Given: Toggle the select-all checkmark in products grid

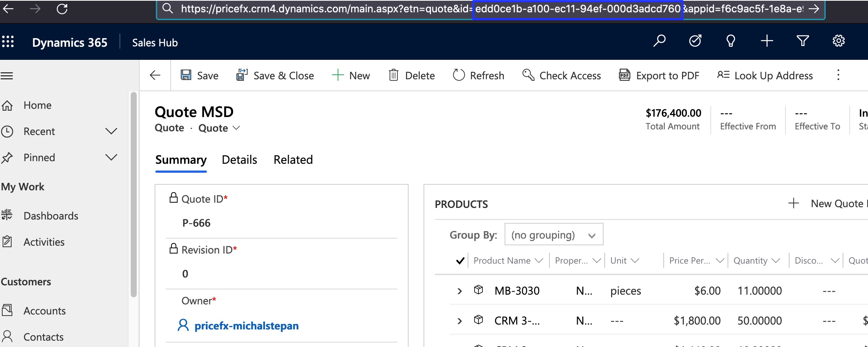Looking at the screenshot, I should 460,261.
